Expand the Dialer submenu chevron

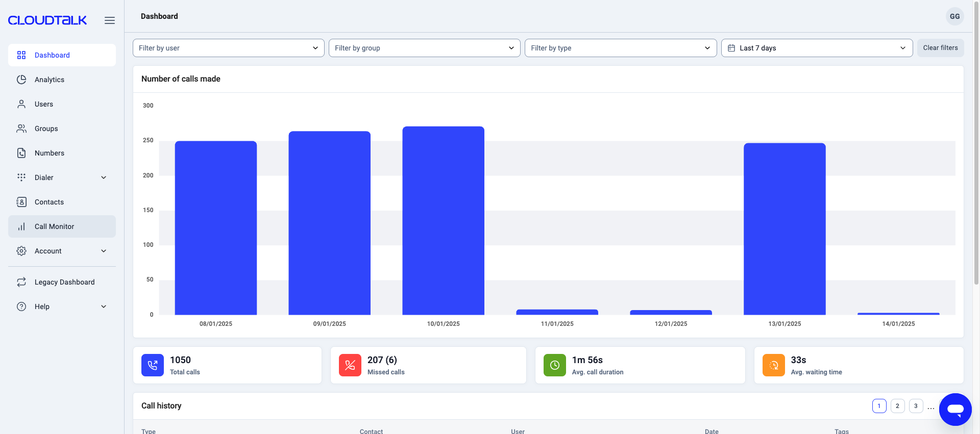[104, 177]
